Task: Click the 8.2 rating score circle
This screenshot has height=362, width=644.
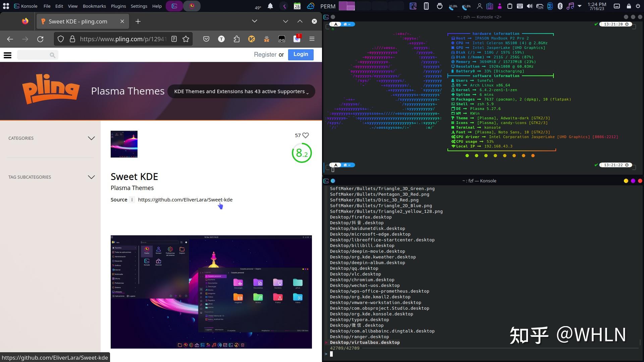Action: click(x=302, y=153)
